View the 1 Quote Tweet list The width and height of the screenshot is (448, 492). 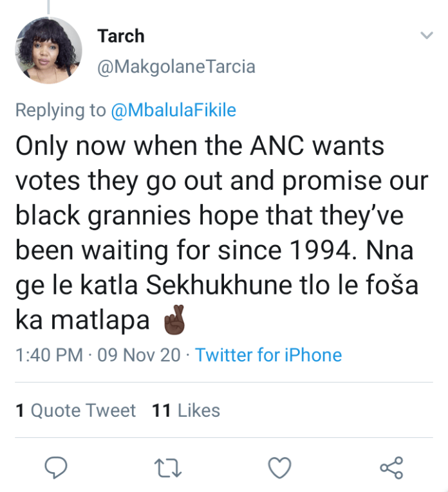[76, 410]
